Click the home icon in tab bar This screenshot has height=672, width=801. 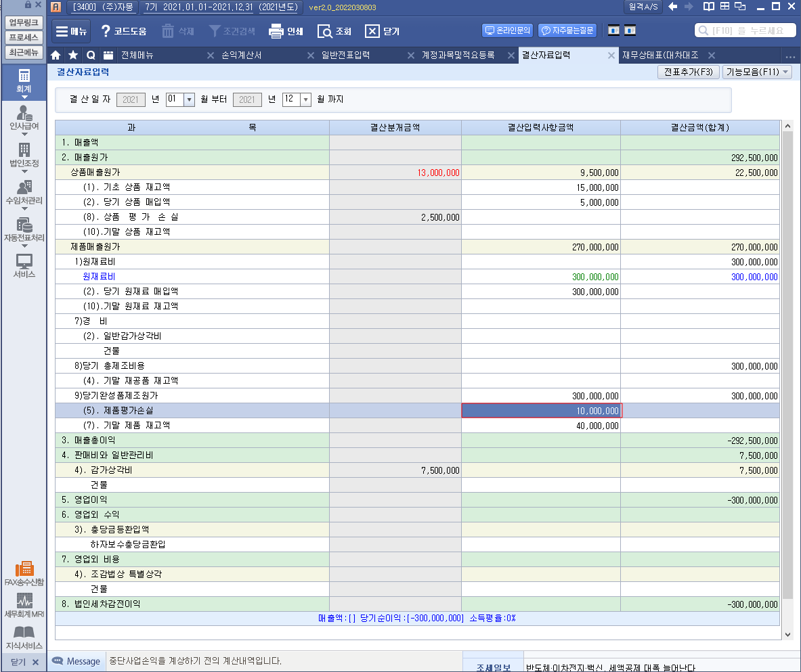pos(56,55)
